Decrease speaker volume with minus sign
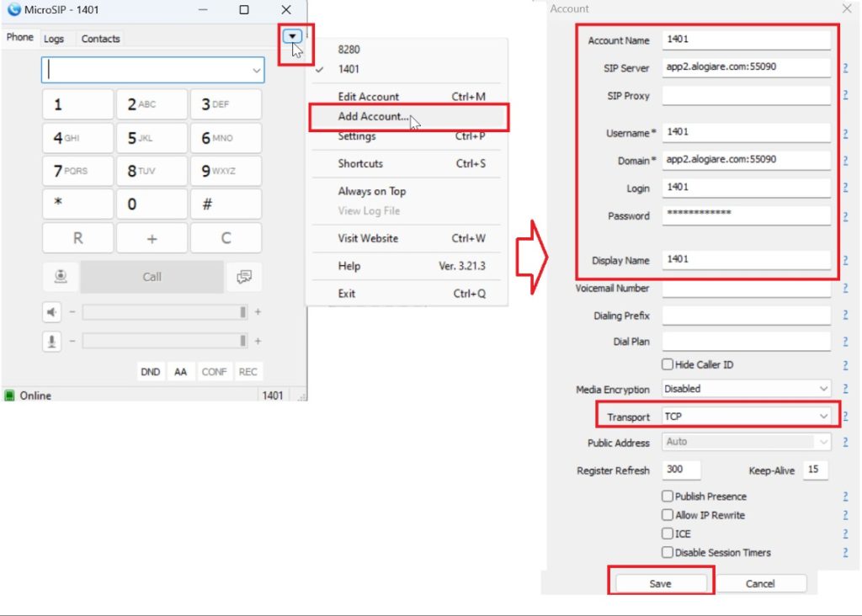The height and width of the screenshot is (616, 862). pyautogui.click(x=72, y=311)
